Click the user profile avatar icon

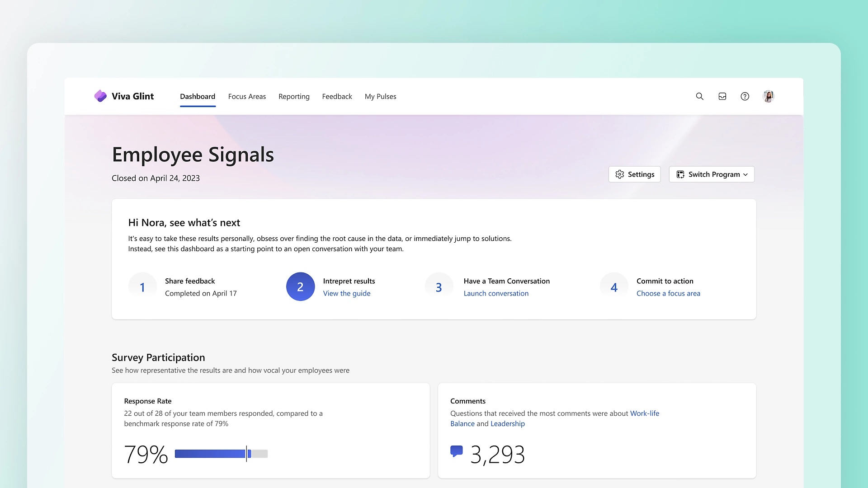coord(769,96)
